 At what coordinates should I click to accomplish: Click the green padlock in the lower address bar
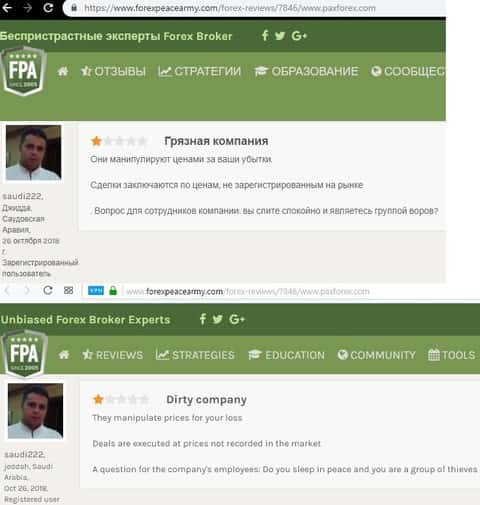point(113,291)
